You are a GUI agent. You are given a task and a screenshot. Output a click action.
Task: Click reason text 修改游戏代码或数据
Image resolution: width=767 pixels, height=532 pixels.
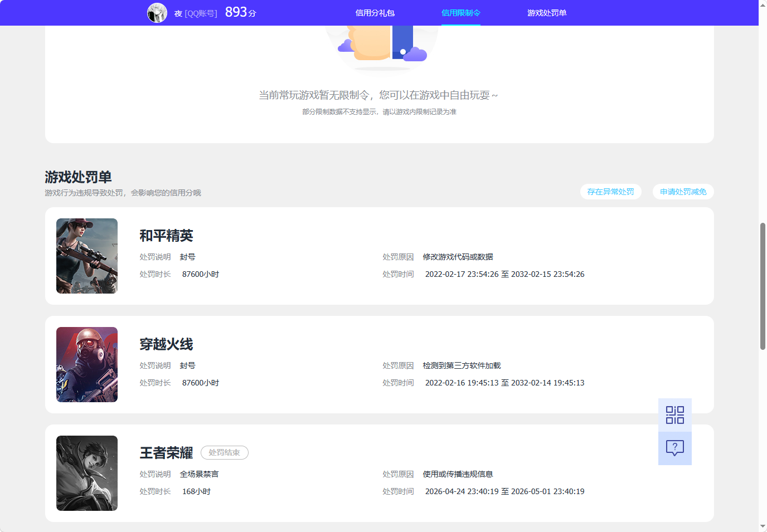pyautogui.click(x=458, y=257)
